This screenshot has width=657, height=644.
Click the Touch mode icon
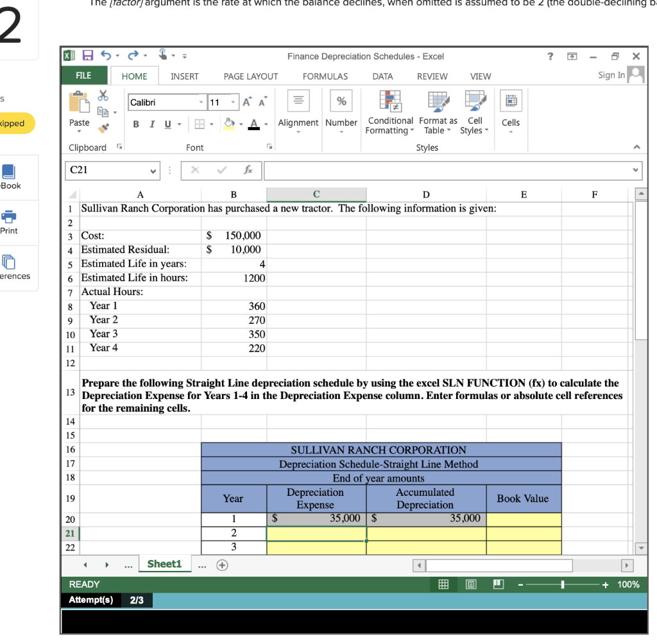[163, 55]
